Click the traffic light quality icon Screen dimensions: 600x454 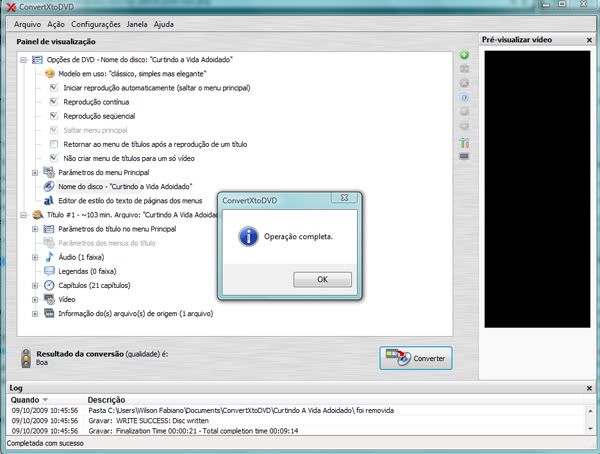click(26, 358)
